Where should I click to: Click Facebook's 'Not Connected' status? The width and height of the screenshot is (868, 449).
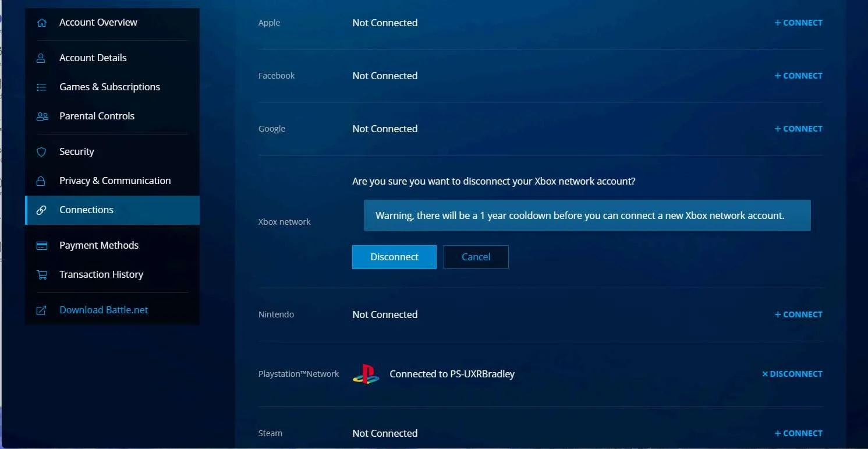(x=385, y=76)
